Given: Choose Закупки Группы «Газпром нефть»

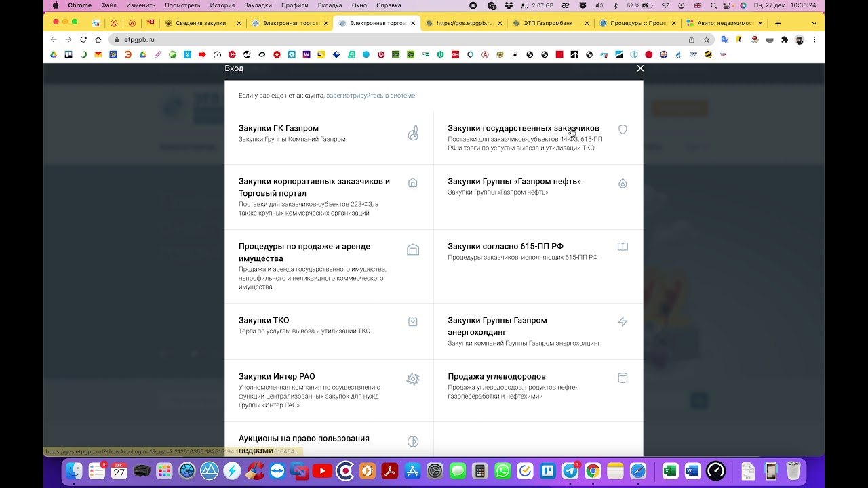Looking at the screenshot, I should pos(515,181).
